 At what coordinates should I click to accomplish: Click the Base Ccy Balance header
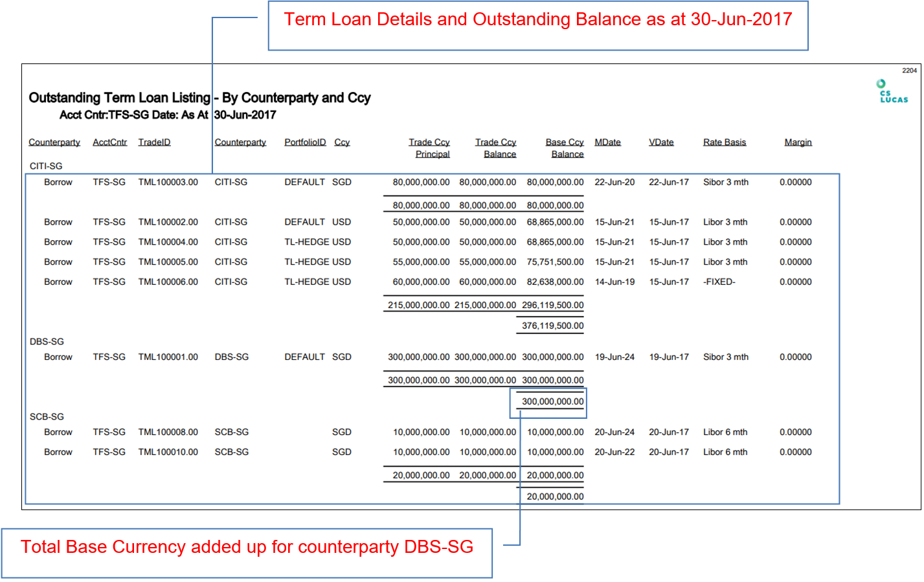(565, 148)
